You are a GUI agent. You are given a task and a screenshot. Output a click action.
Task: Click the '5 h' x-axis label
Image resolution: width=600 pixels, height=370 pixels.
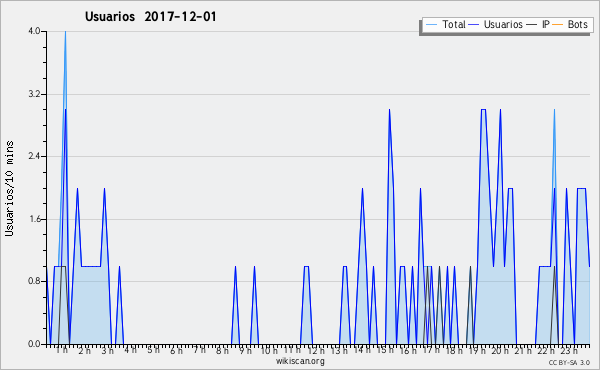[153, 350]
